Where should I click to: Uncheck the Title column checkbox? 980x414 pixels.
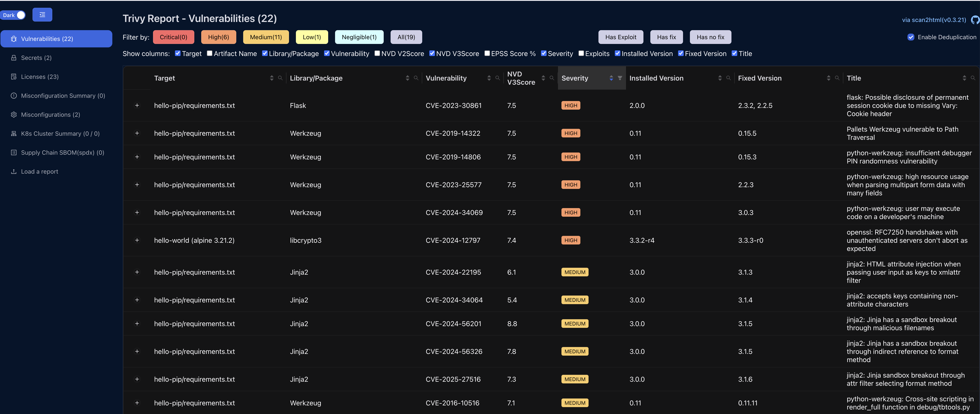[734, 53]
